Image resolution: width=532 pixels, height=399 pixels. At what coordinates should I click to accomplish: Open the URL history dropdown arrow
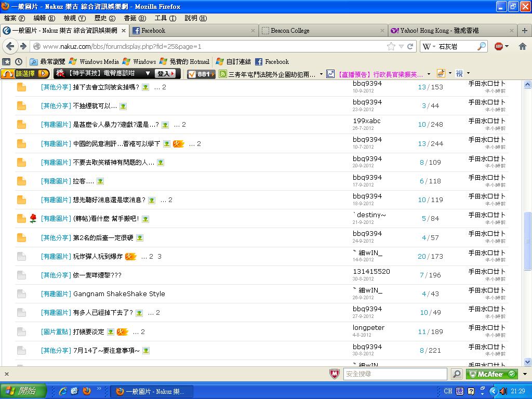coord(401,46)
